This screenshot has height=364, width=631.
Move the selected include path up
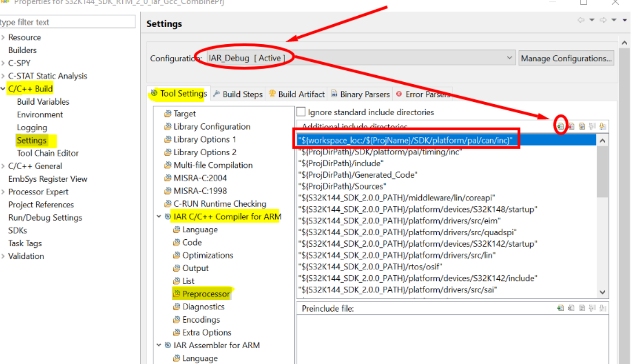pyautogui.click(x=592, y=126)
